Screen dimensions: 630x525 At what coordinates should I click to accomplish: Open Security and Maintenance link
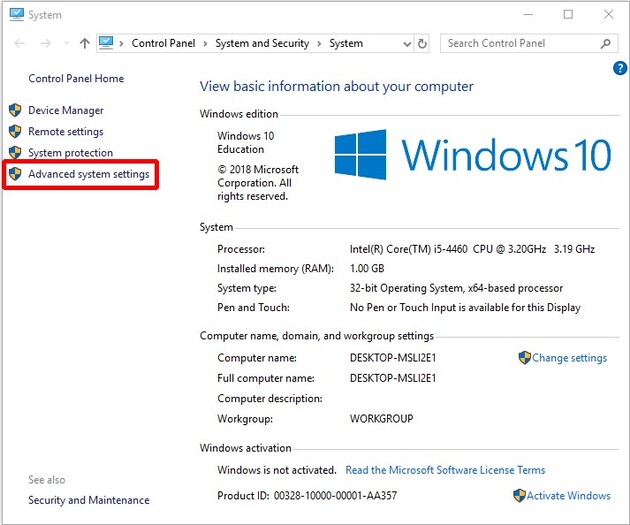click(89, 500)
